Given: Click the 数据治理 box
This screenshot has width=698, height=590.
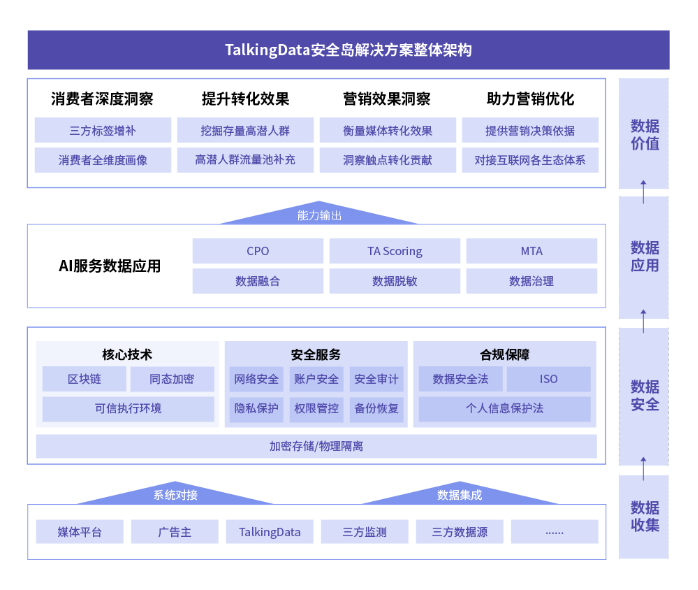Looking at the screenshot, I should click(532, 281).
